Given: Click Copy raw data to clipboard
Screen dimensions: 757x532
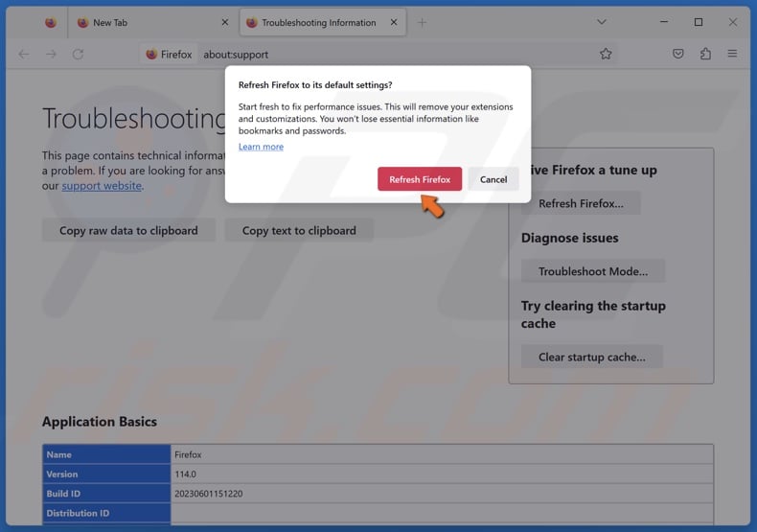Looking at the screenshot, I should pos(128,231).
